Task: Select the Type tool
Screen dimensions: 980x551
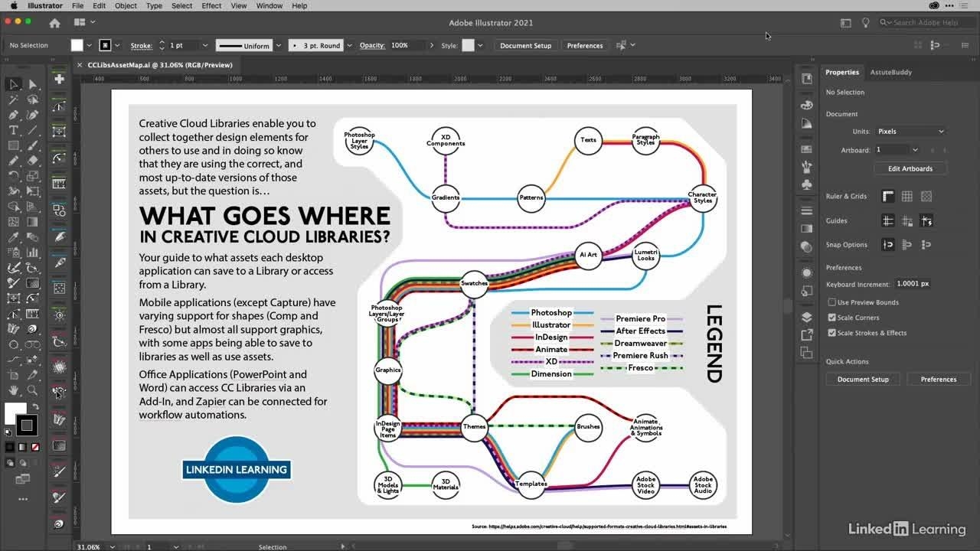Action: click(x=13, y=130)
